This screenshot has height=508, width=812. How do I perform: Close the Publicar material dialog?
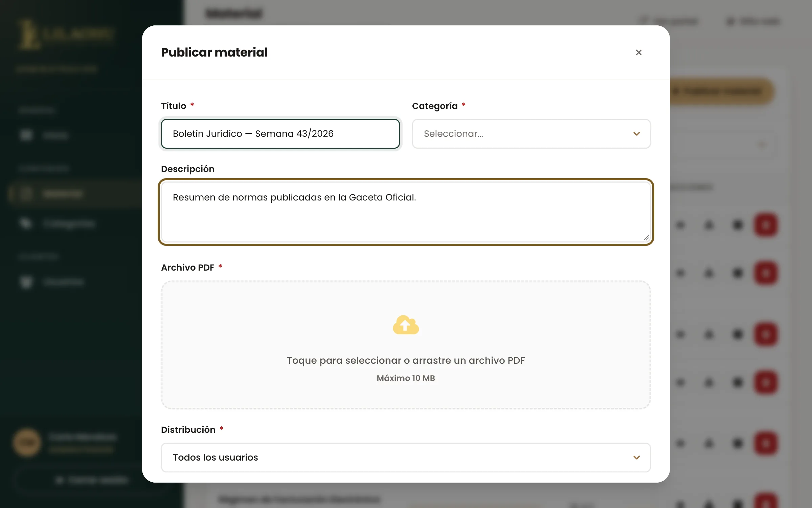[638, 52]
